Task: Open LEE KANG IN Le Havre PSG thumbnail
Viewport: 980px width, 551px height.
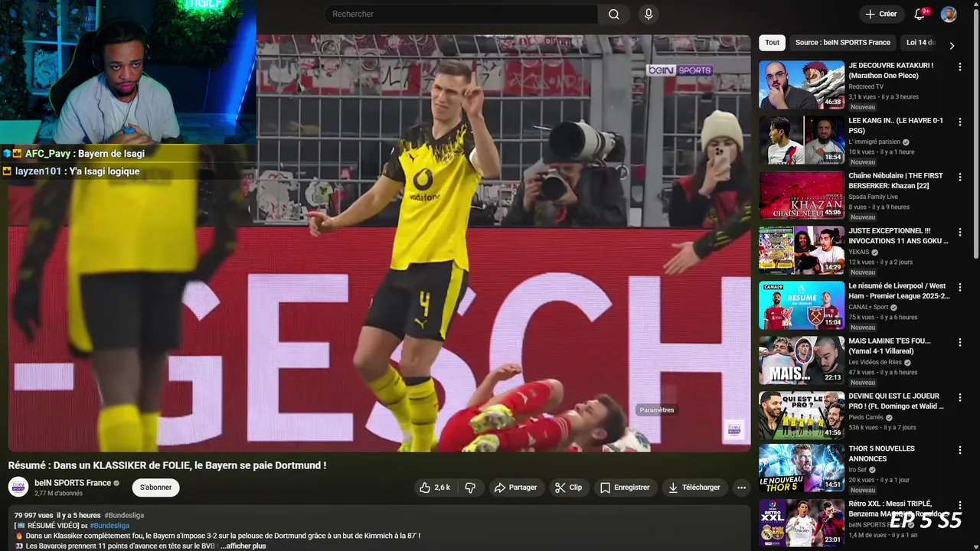Action: click(x=802, y=140)
